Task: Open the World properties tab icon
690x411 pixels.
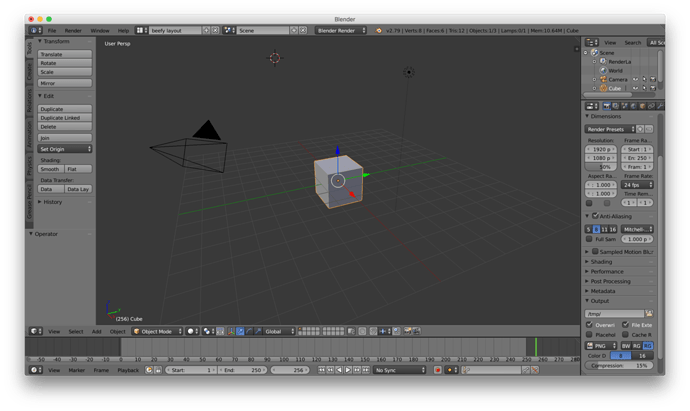Action: (x=633, y=106)
